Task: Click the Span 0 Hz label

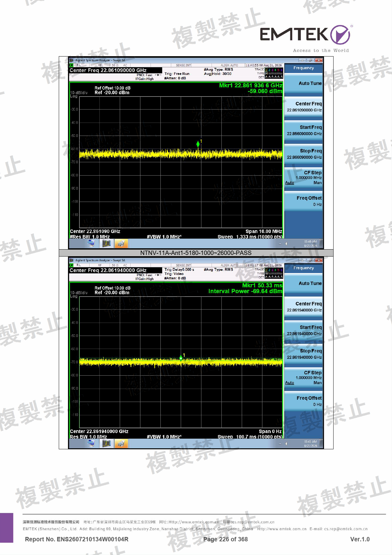Action: coord(270,431)
